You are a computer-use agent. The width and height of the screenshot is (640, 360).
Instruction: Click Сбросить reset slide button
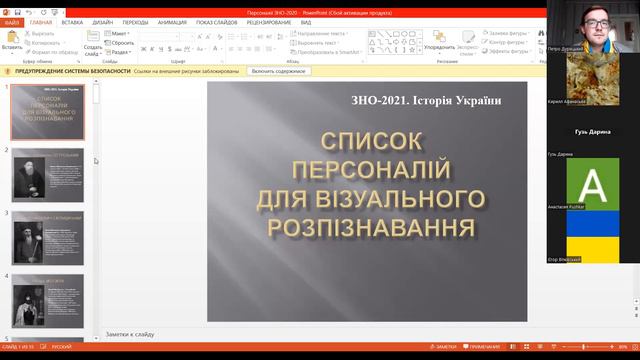click(119, 43)
